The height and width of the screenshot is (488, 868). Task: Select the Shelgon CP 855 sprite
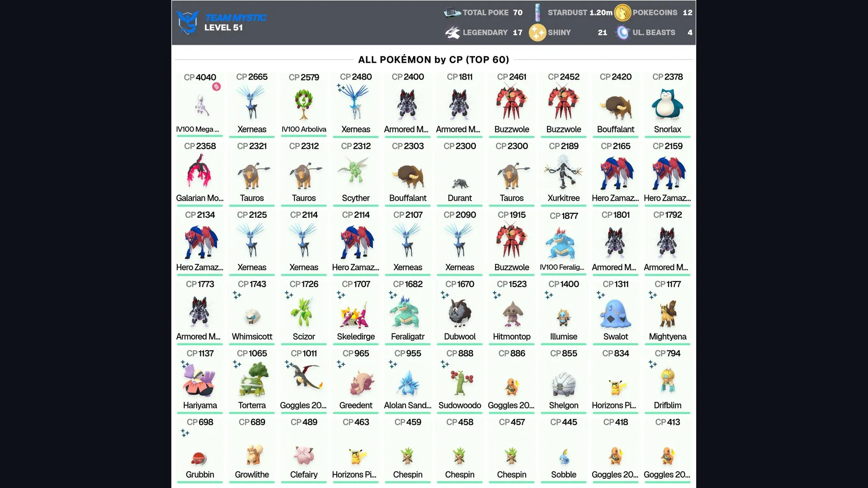[x=563, y=384]
